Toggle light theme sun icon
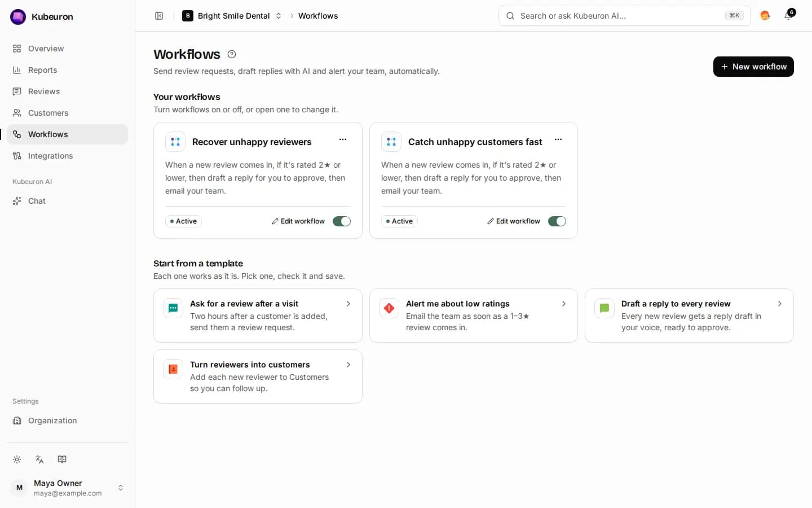 pyautogui.click(x=17, y=459)
